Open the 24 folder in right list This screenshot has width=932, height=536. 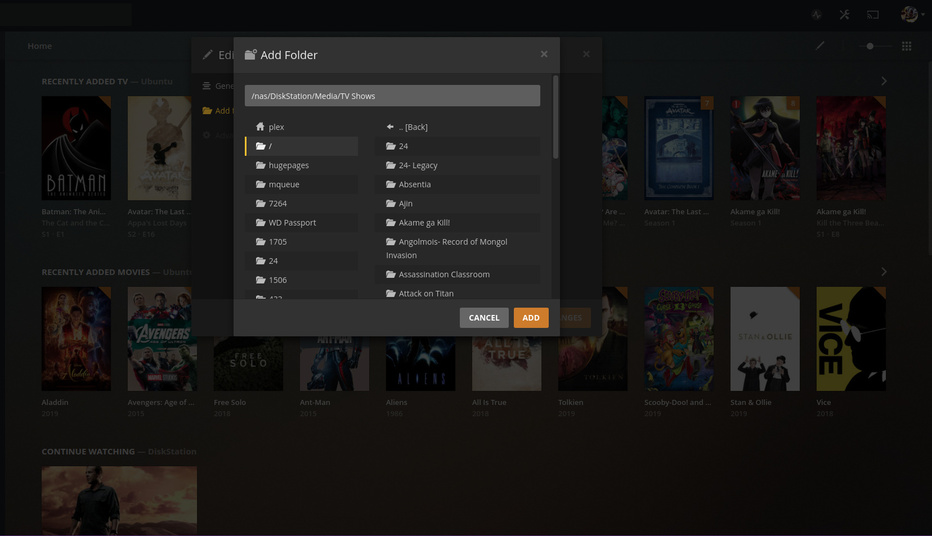458,146
